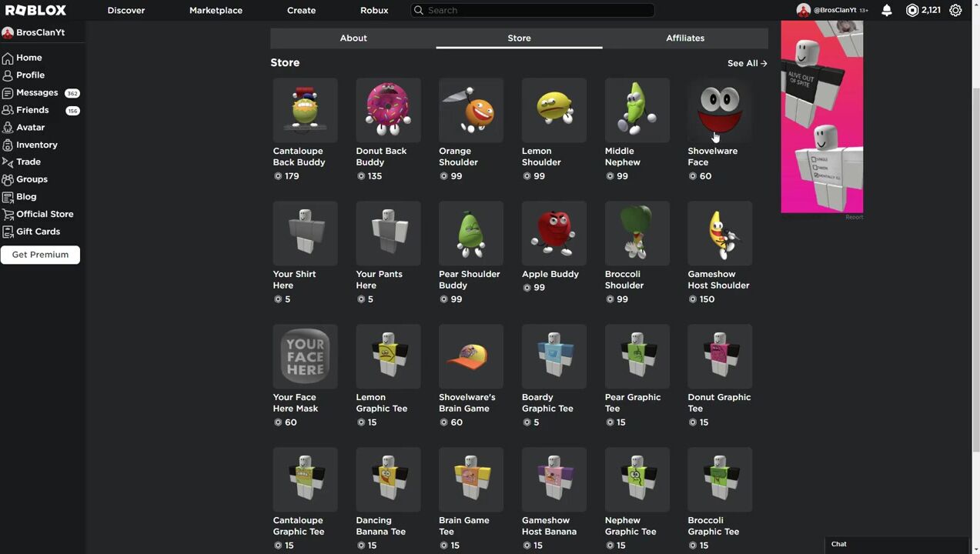Open the Marketplace menu item

pos(216,11)
